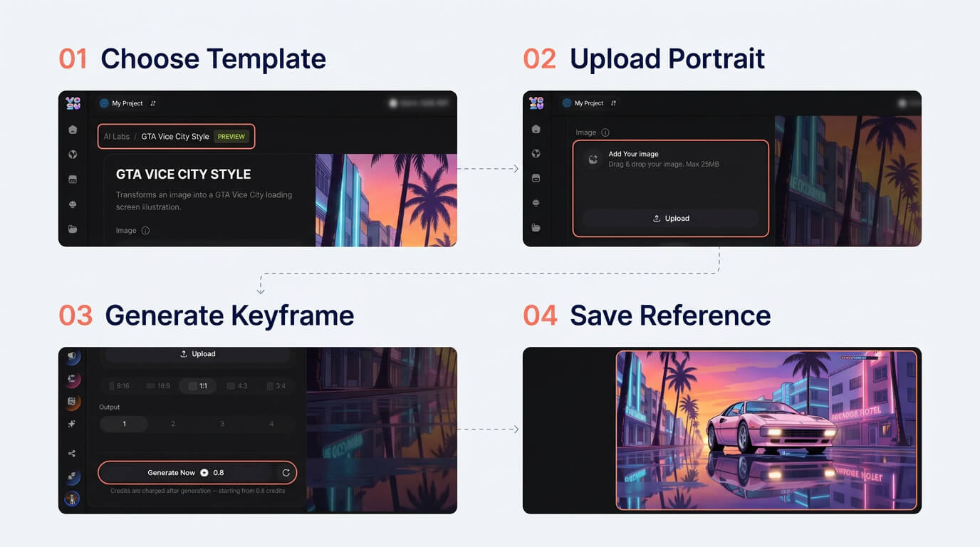Image resolution: width=980 pixels, height=547 pixels.
Task: Open the folder icon in Choose Template sidebar
Action: tap(73, 229)
